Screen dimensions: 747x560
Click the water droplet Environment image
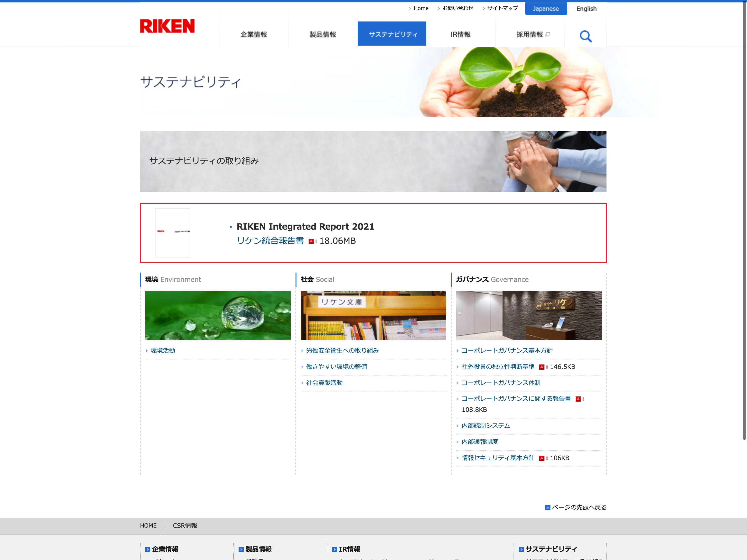tap(218, 315)
